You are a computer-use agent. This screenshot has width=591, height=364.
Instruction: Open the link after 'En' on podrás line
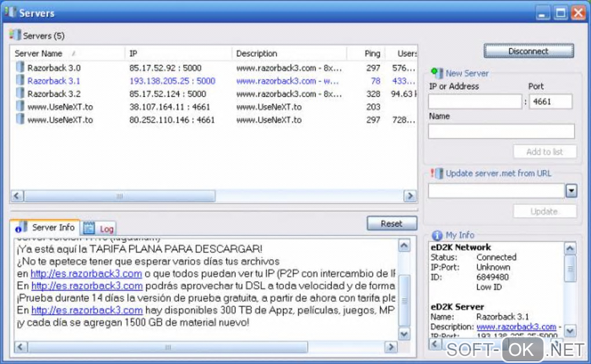87,286
